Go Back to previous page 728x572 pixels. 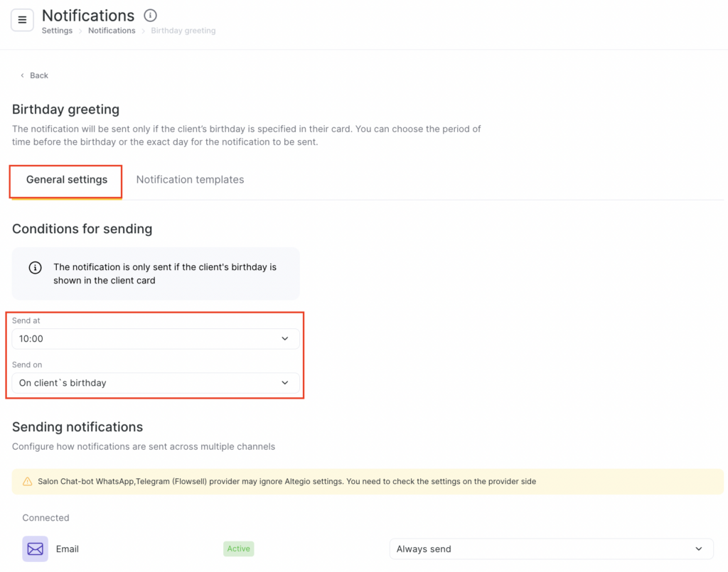tap(39, 75)
